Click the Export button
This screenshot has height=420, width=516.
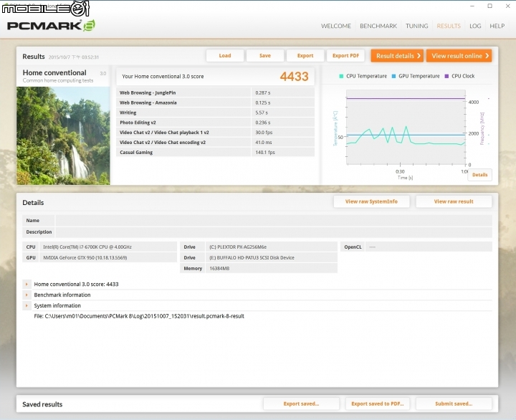coord(305,56)
